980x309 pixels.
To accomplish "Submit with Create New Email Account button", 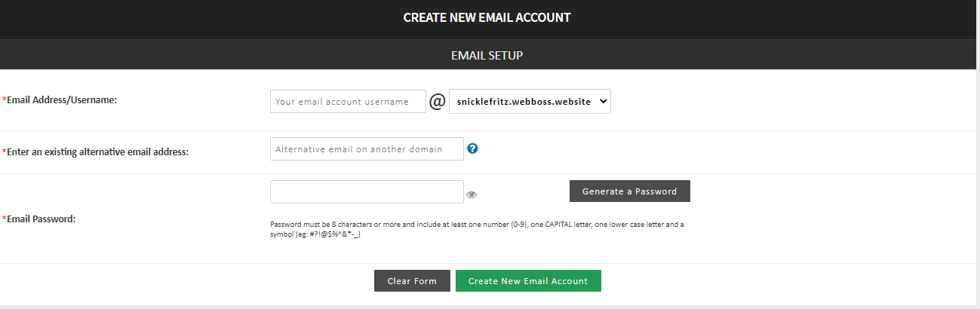I will (528, 281).
